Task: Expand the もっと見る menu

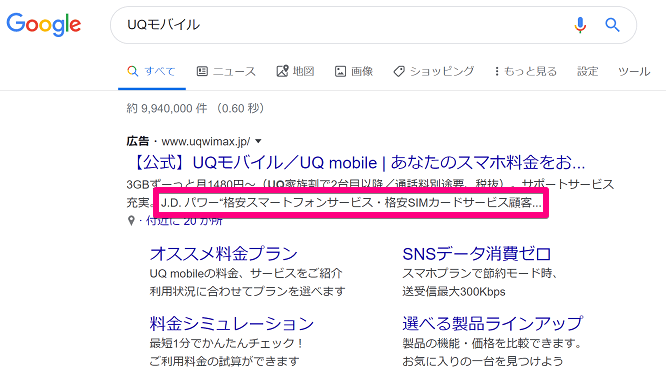Action: click(526, 71)
